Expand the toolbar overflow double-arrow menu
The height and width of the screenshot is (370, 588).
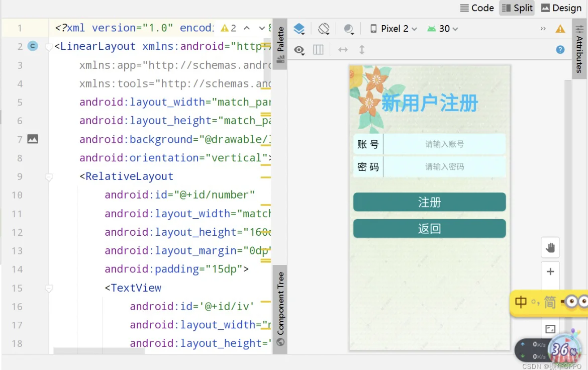pyautogui.click(x=543, y=29)
